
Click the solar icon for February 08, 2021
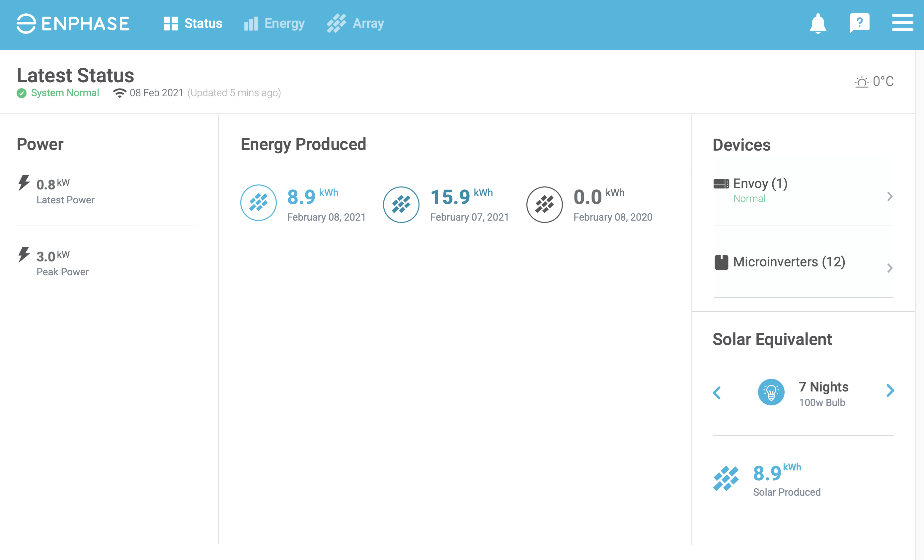coord(258,203)
